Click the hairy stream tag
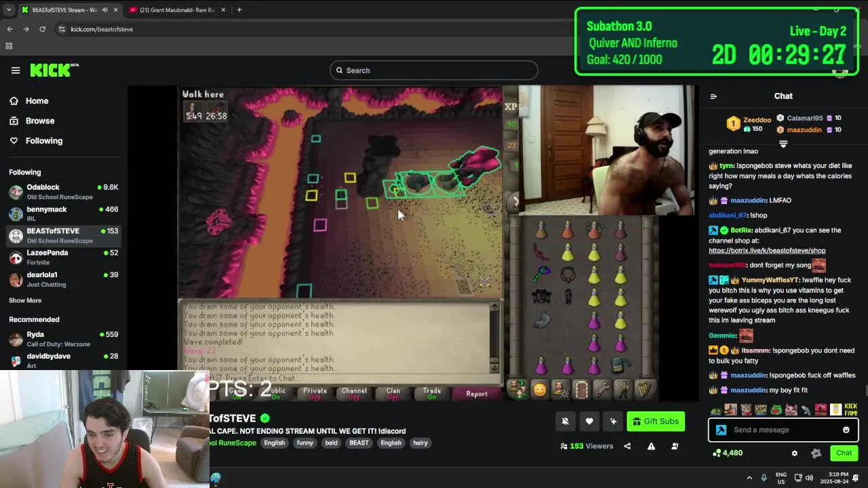 (420, 443)
